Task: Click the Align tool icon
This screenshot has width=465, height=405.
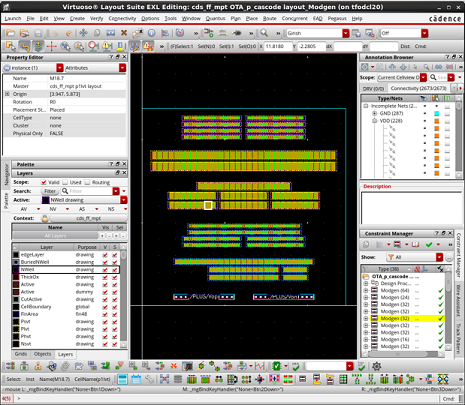Action: pyautogui.click(x=165, y=33)
